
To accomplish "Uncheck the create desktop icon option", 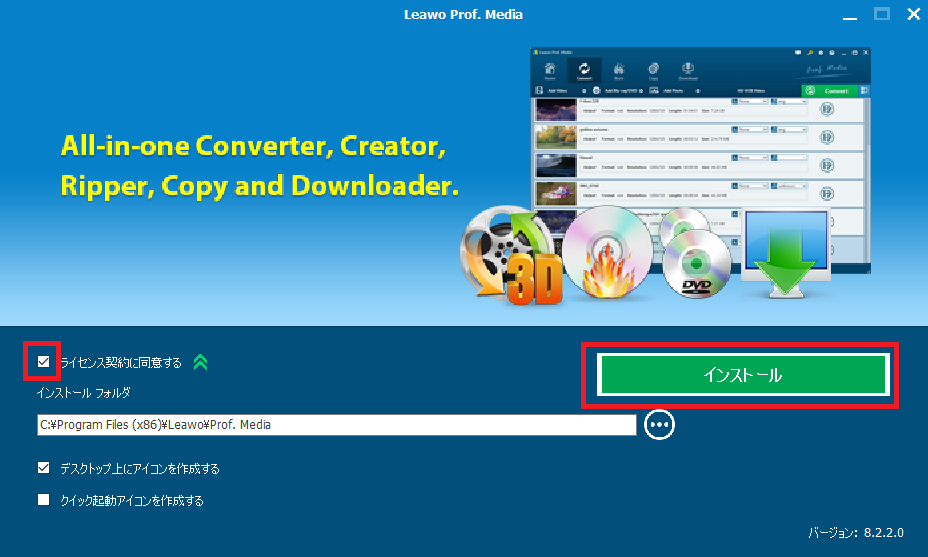I will click(x=43, y=468).
